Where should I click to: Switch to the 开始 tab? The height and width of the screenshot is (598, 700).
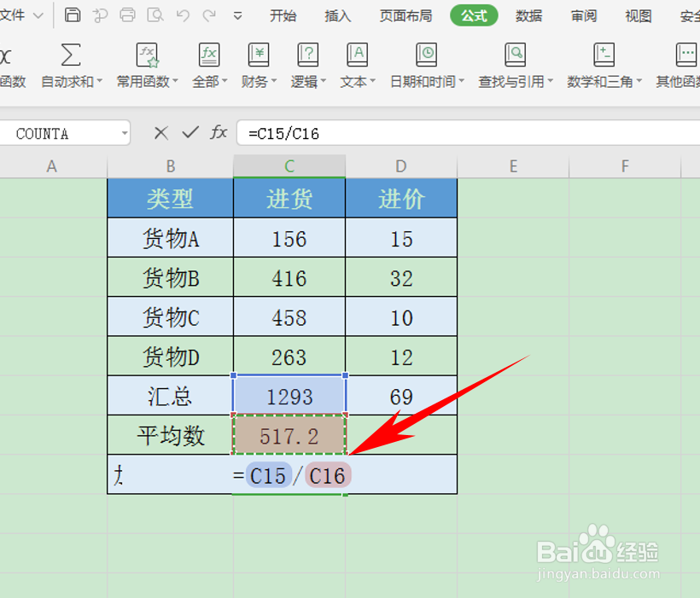click(x=283, y=16)
